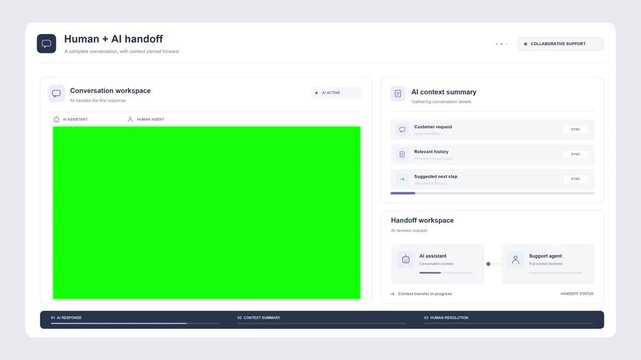Click the person icon beside Human Agent tab
This screenshot has width=641, height=360.
(130, 119)
